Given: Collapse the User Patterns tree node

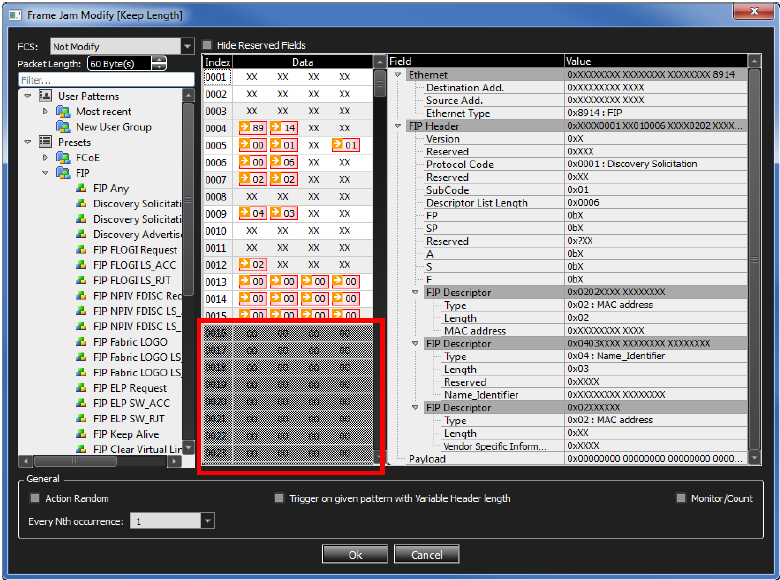Looking at the screenshot, I should (28, 96).
